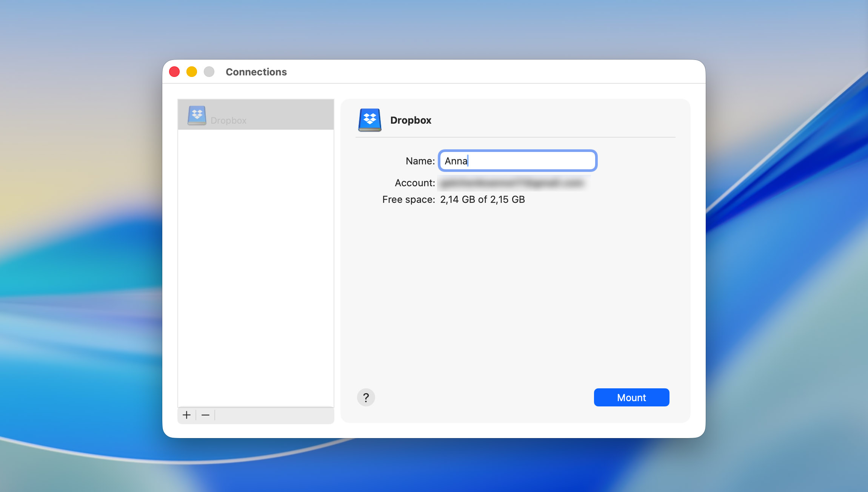
Task: Click the Free space: label
Action: [x=408, y=199]
